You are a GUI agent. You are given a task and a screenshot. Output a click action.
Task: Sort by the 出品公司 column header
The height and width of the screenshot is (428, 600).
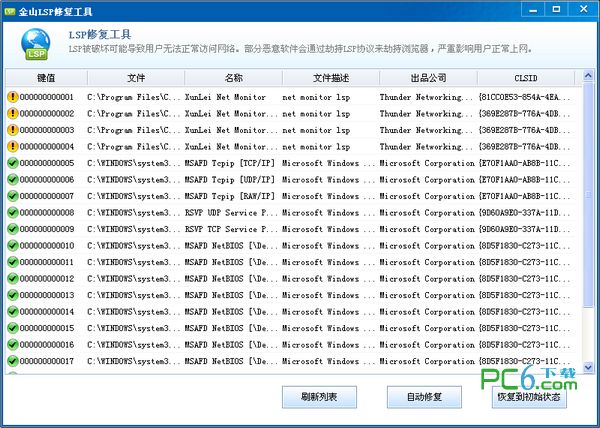tap(426, 77)
